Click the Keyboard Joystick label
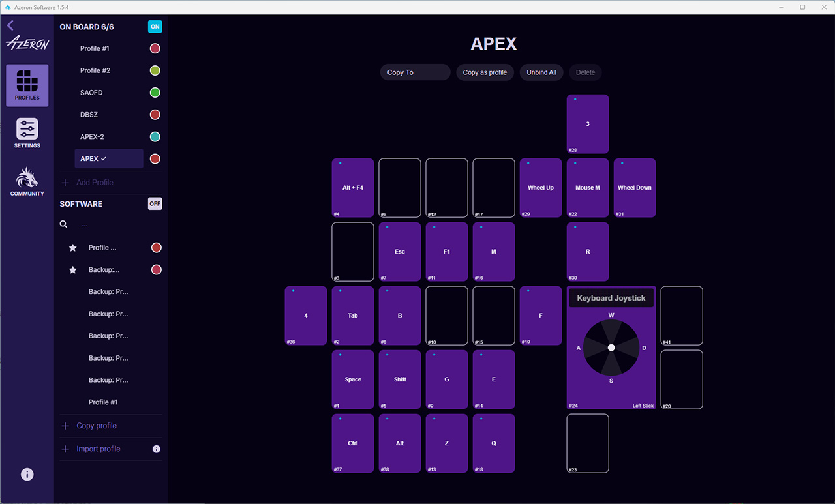835x504 pixels. (x=611, y=298)
